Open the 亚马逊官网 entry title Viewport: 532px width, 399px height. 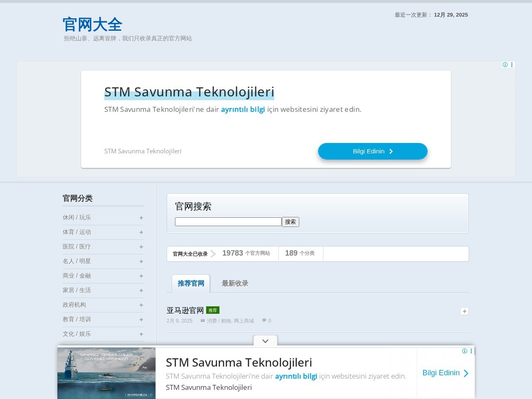coord(185,310)
